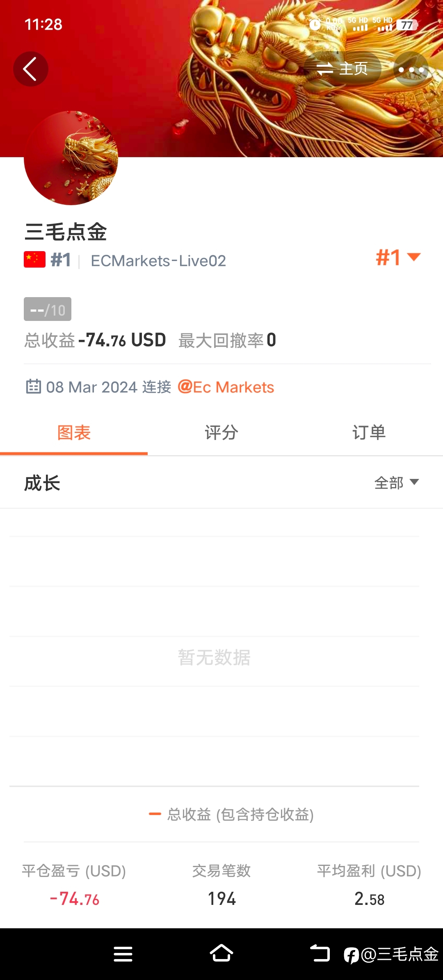Viewport: 443px width, 980px height.
Task: Switch to the 订单 tab
Action: 369,433
